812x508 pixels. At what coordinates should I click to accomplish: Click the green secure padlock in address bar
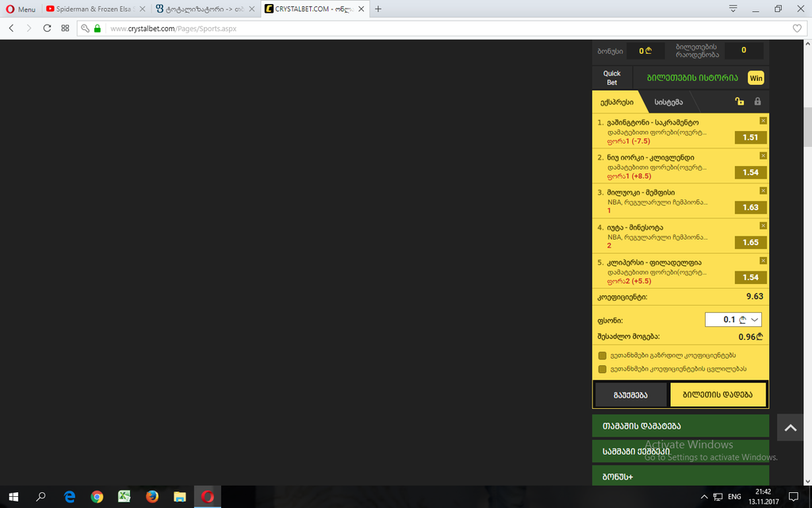pos(97,29)
